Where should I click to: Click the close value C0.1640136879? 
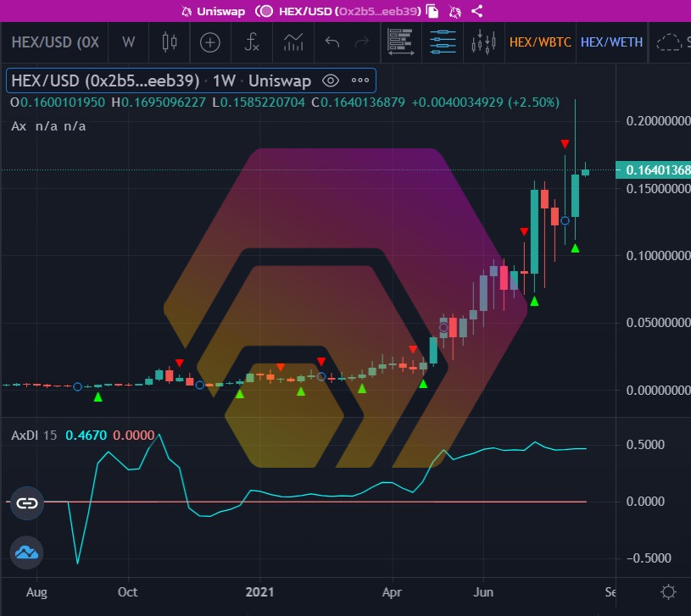pyautogui.click(x=358, y=103)
